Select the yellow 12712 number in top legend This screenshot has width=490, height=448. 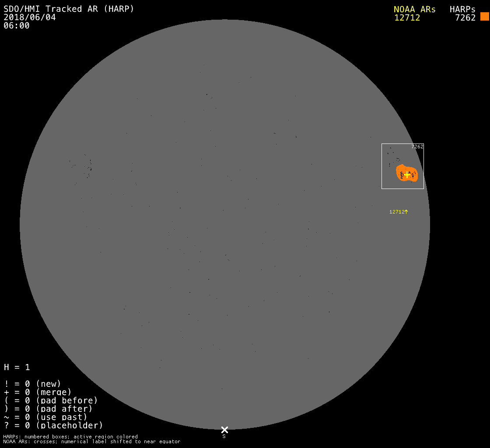click(407, 18)
